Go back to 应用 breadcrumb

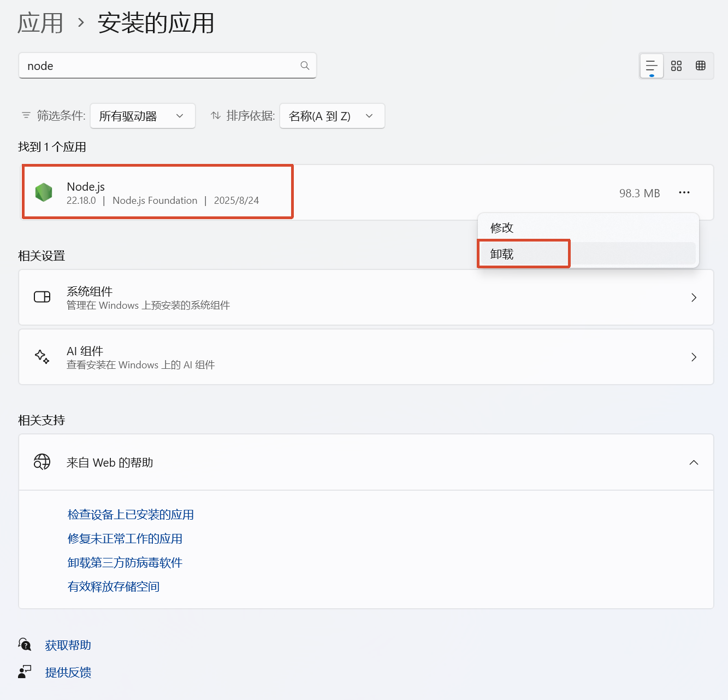40,23
